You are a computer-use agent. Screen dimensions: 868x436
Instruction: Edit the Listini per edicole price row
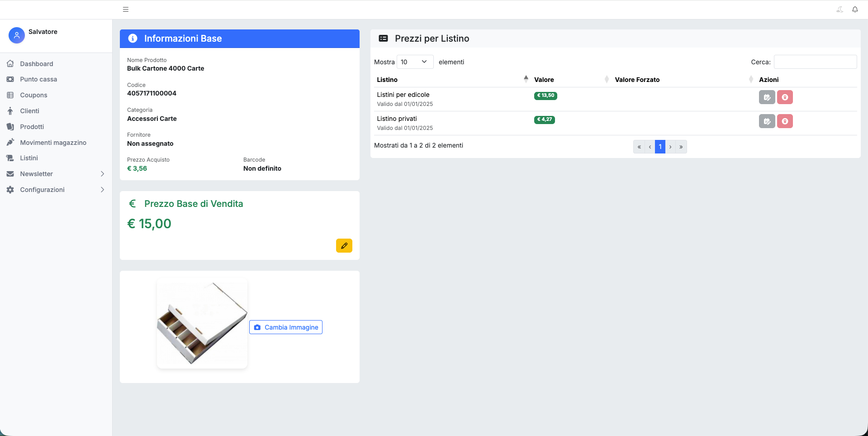(x=767, y=97)
